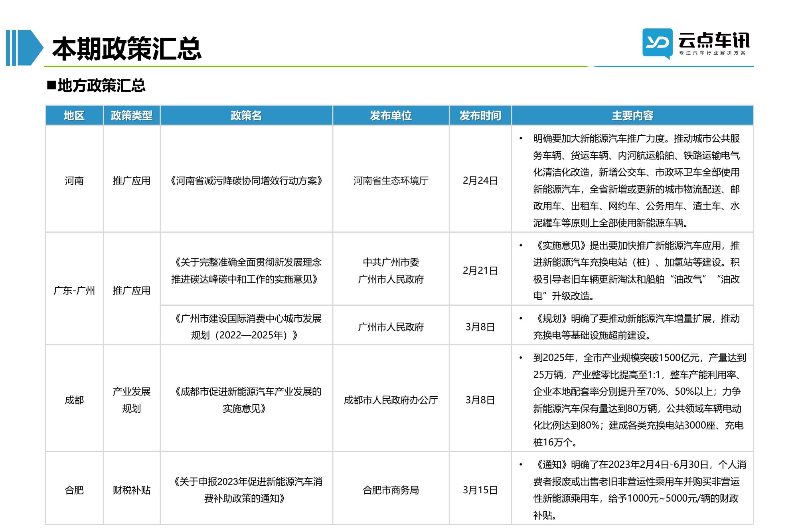798x532 pixels.
Task: Select 推广应用 in the 广东-广州 row
Action: click(x=132, y=291)
